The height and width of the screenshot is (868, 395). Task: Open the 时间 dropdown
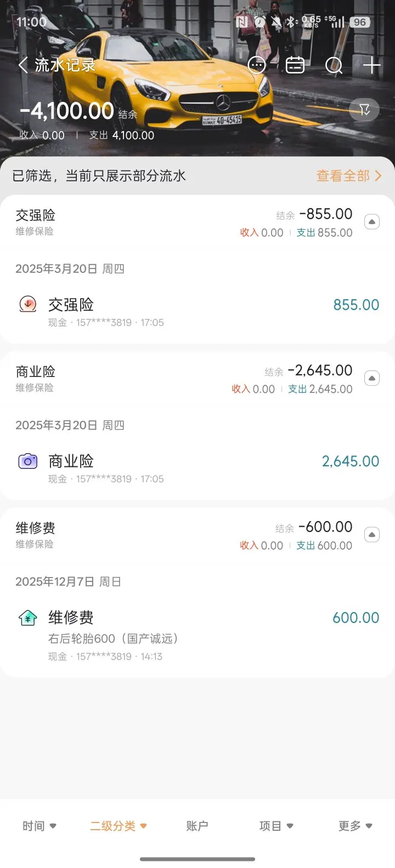pyautogui.click(x=39, y=826)
